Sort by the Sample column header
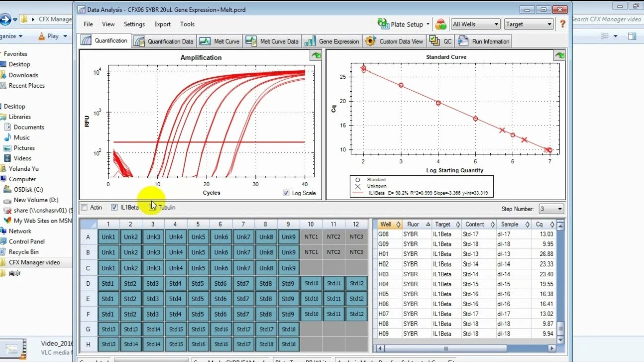Screen dimensions: 644x362 pos(514,225)
